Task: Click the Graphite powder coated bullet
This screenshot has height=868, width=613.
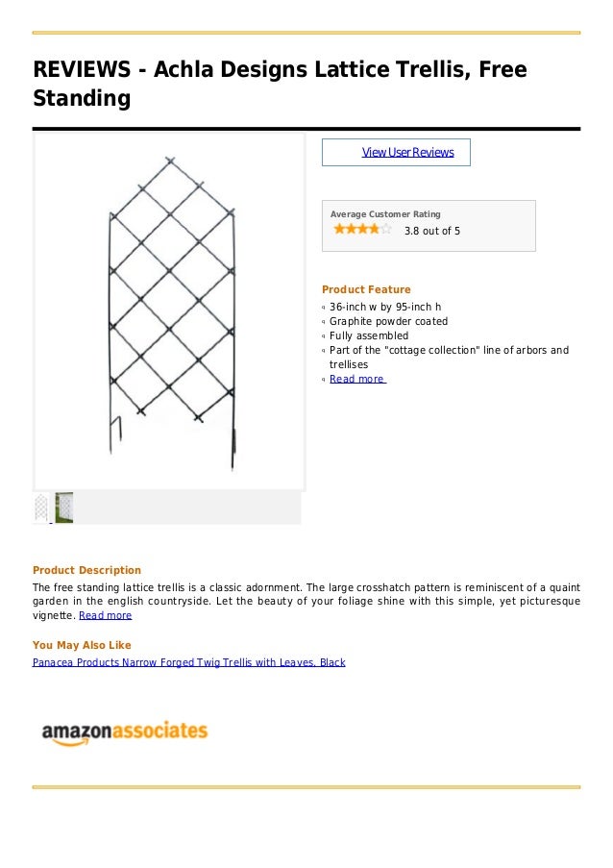Action: point(388,321)
